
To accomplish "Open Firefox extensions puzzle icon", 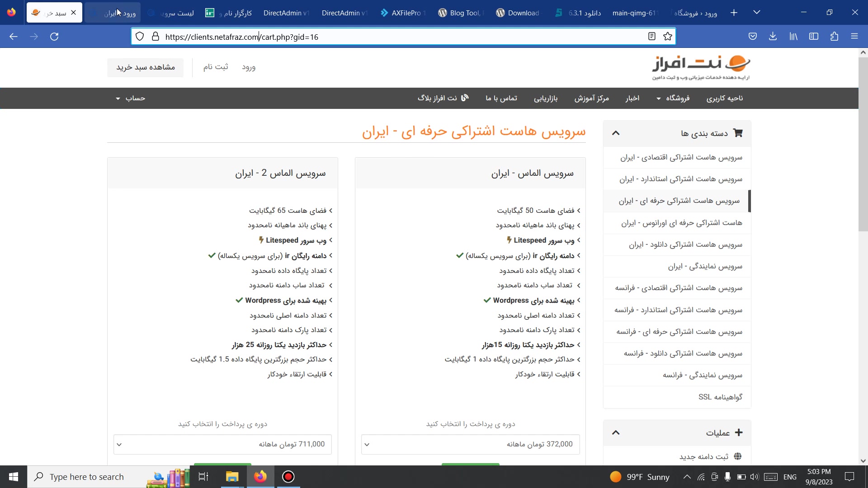I will [x=834, y=37].
